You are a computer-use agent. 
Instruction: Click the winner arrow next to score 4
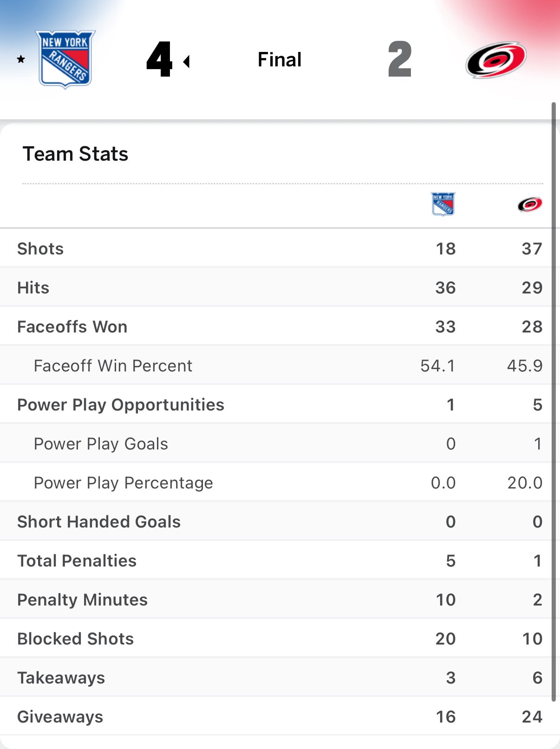pyautogui.click(x=187, y=61)
